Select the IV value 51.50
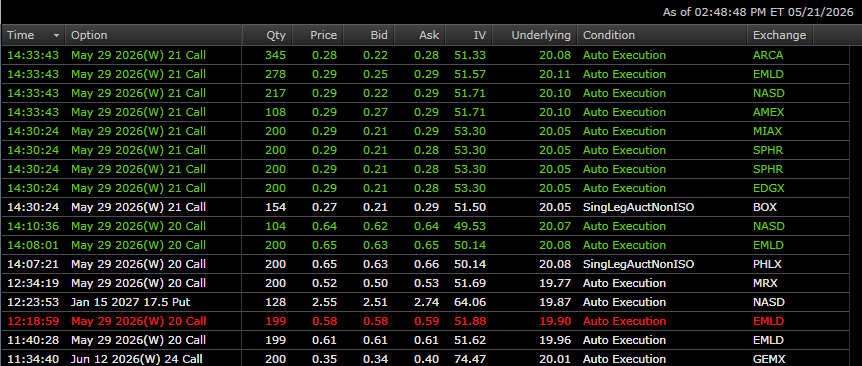Image resolution: width=862 pixels, height=366 pixels. coord(470,207)
